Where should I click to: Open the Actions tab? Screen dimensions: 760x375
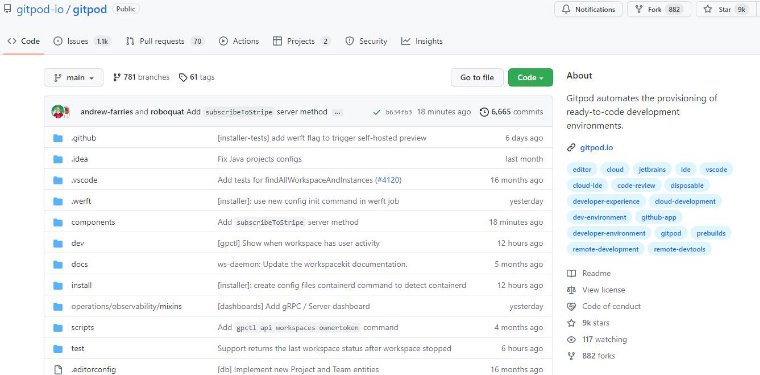click(239, 41)
